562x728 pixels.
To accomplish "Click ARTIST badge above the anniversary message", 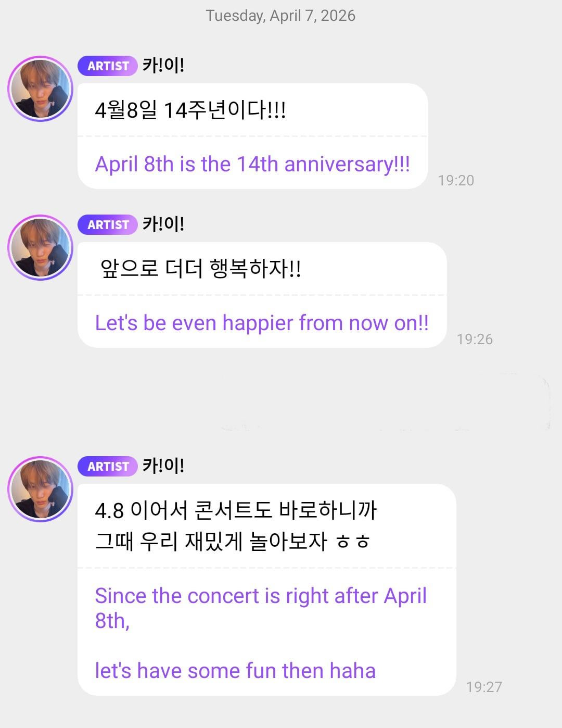I will [108, 66].
